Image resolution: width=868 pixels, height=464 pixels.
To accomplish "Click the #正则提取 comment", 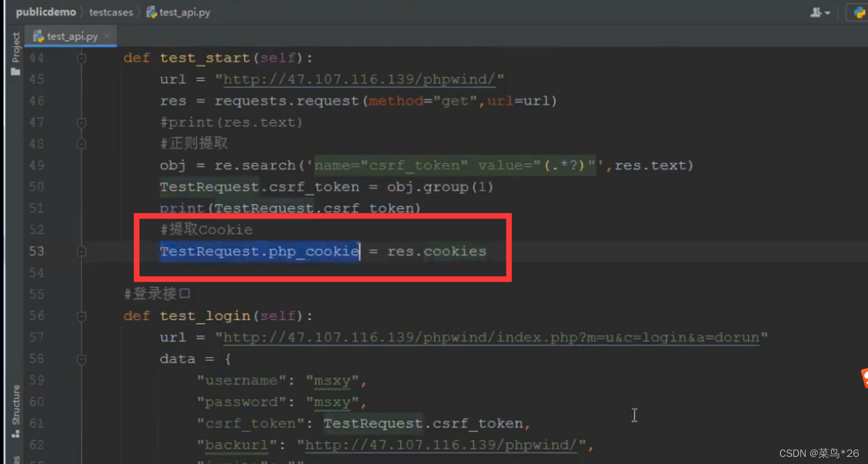I will (194, 144).
